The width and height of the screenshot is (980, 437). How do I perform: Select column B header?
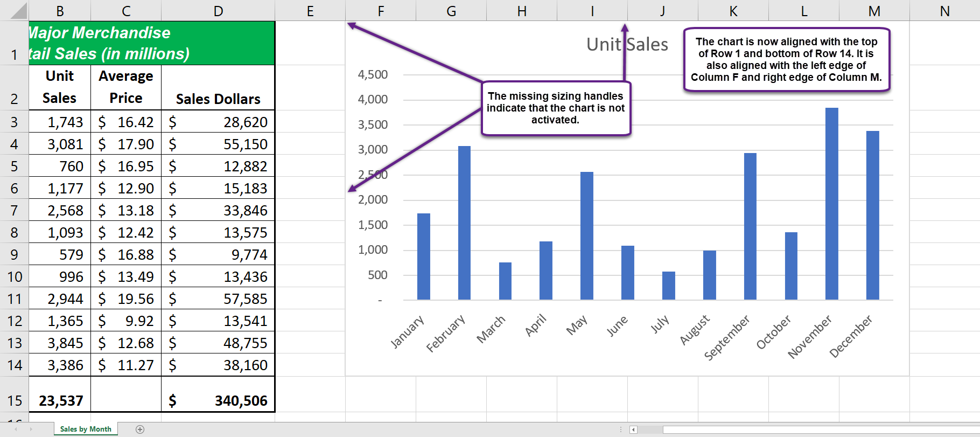(x=60, y=11)
